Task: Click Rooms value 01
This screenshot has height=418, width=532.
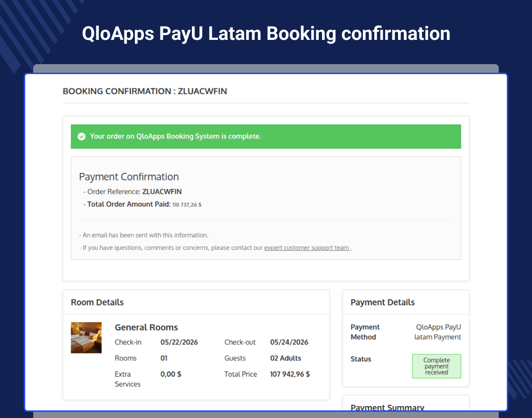Action: [x=164, y=358]
